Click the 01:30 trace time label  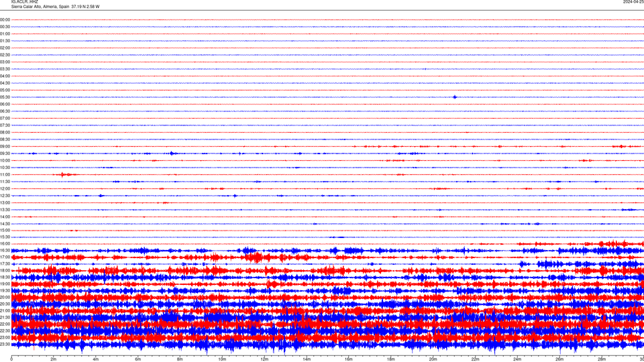[x=5, y=41]
